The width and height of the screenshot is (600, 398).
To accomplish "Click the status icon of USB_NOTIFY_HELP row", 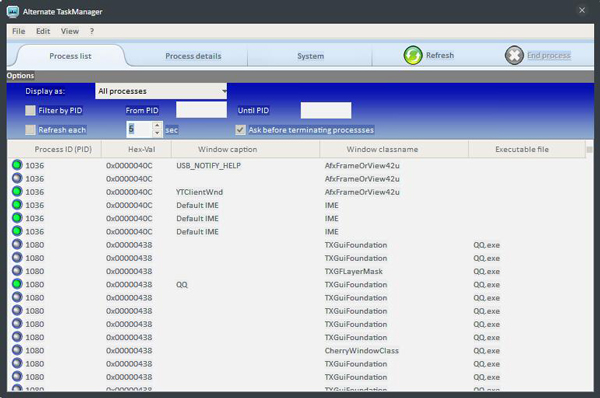I will (x=17, y=165).
